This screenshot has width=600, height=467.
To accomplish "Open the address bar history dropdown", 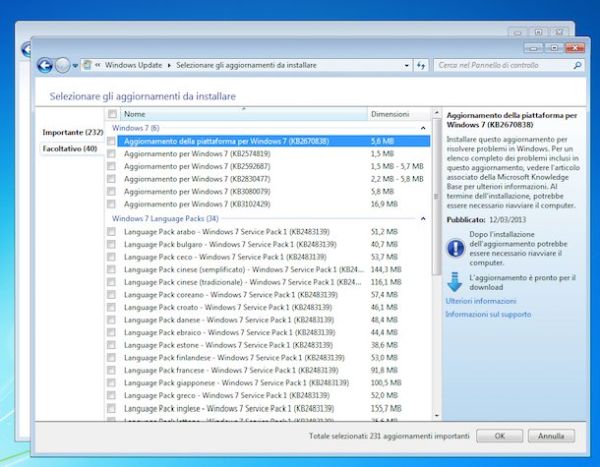I will [x=406, y=65].
